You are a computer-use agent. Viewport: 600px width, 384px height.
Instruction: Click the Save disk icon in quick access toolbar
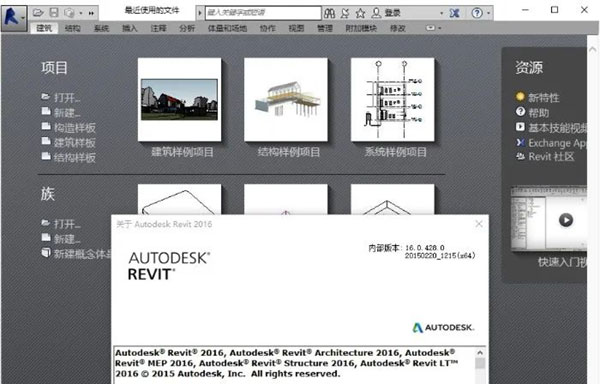(x=54, y=13)
